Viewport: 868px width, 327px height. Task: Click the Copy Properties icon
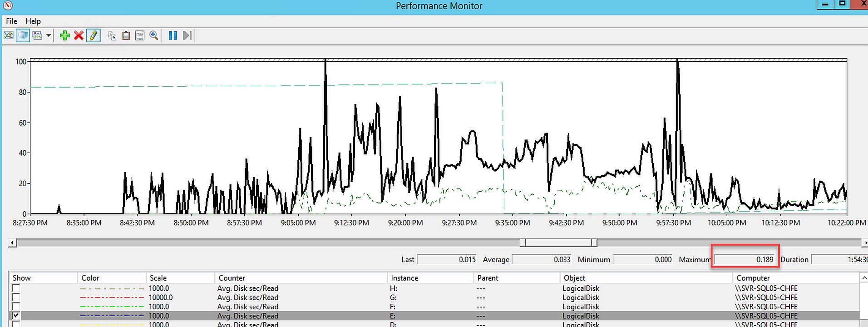112,35
